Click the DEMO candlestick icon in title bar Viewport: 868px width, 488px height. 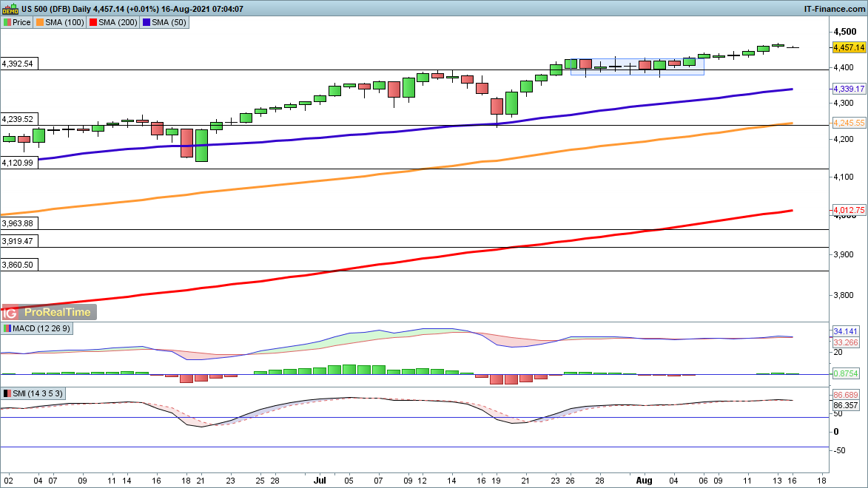(10, 9)
